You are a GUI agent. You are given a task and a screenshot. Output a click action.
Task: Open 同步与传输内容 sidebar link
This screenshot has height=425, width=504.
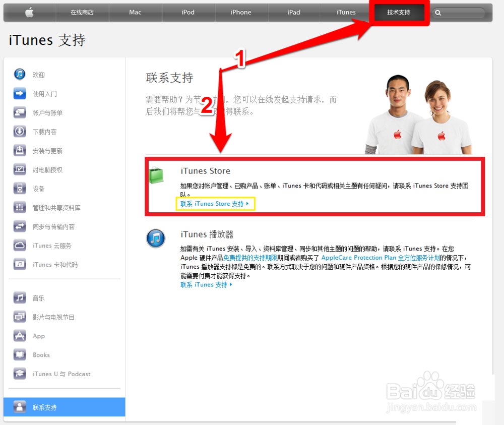(x=54, y=227)
